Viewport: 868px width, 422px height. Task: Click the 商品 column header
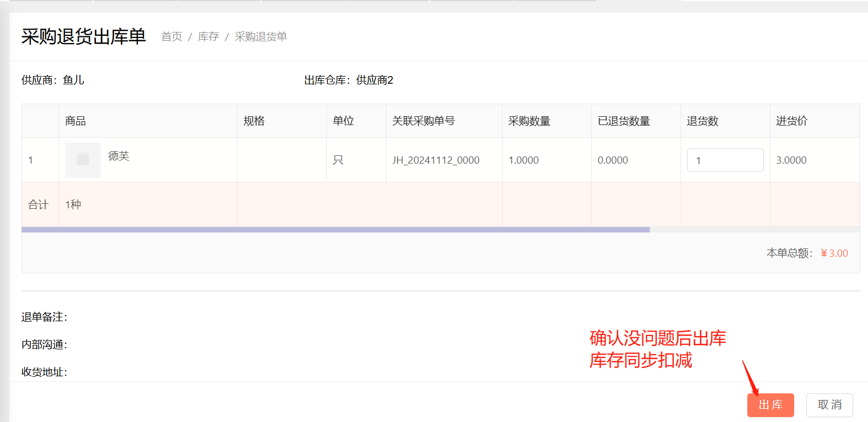click(x=76, y=121)
